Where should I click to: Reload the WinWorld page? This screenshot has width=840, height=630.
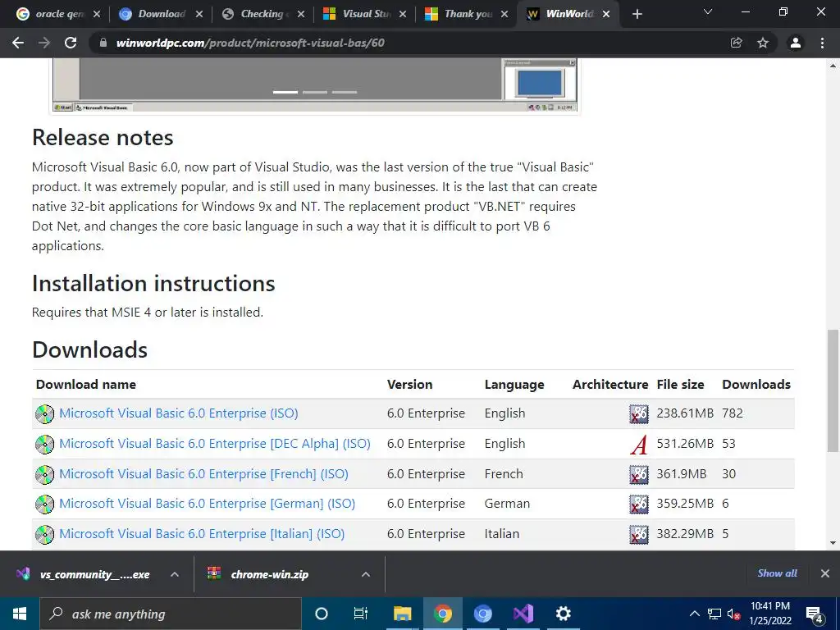click(x=71, y=43)
